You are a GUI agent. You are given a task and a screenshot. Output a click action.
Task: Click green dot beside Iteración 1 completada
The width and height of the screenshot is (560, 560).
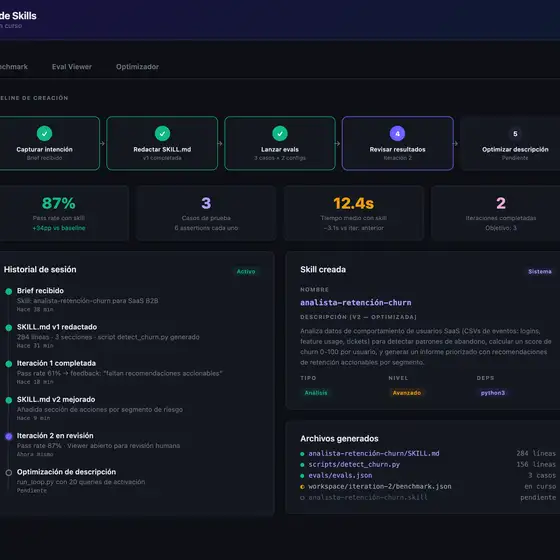[9, 364]
